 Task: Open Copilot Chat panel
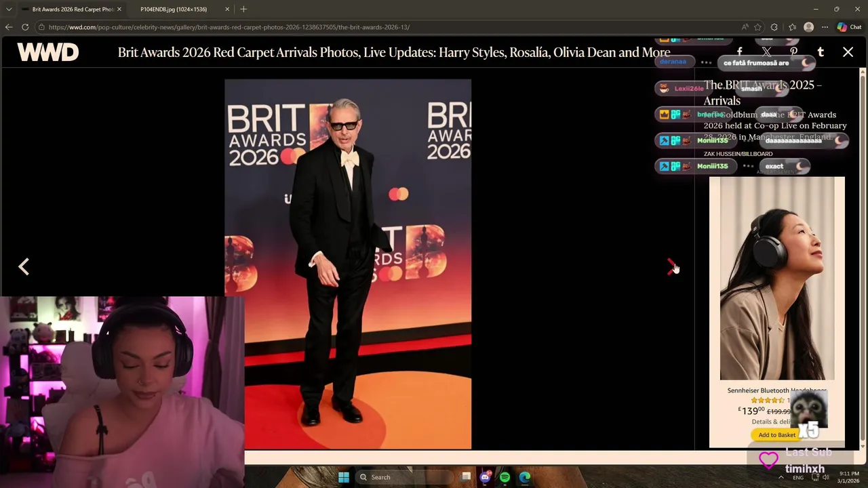click(x=849, y=27)
